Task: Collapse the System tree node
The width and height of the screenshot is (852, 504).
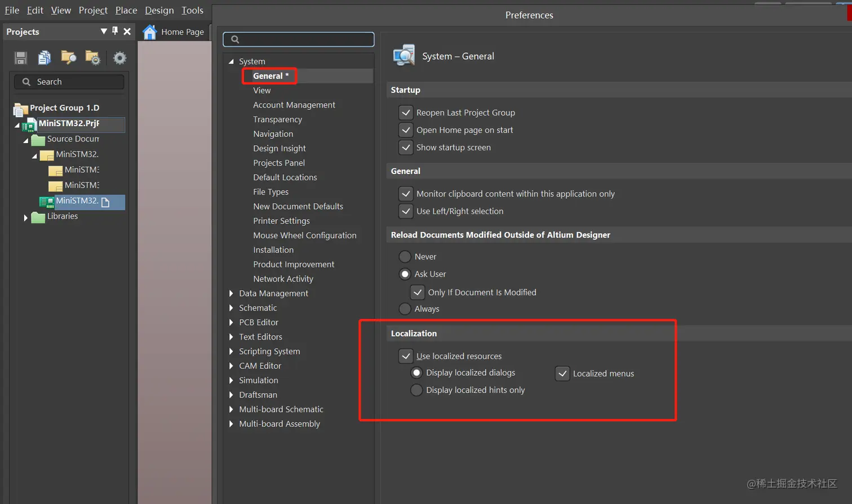Action: 231,61
